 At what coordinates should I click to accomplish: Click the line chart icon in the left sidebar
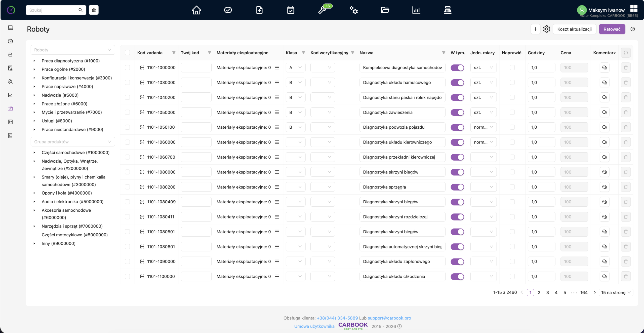click(x=10, y=95)
